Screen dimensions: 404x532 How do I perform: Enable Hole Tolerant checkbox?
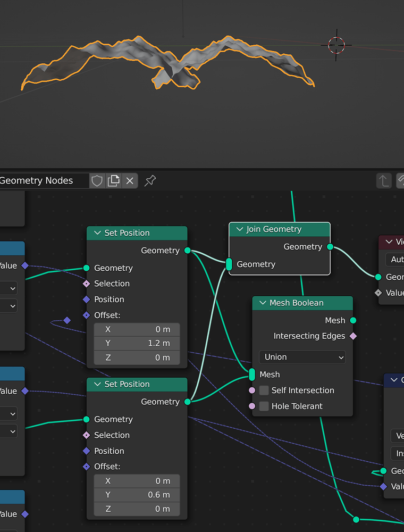264,406
